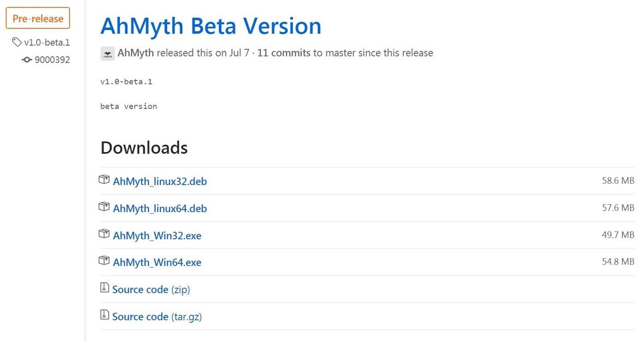The width and height of the screenshot is (644, 342).
Task: Click the package icon beside AhMyth_Win64.exe
Action: click(x=104, y=260)
